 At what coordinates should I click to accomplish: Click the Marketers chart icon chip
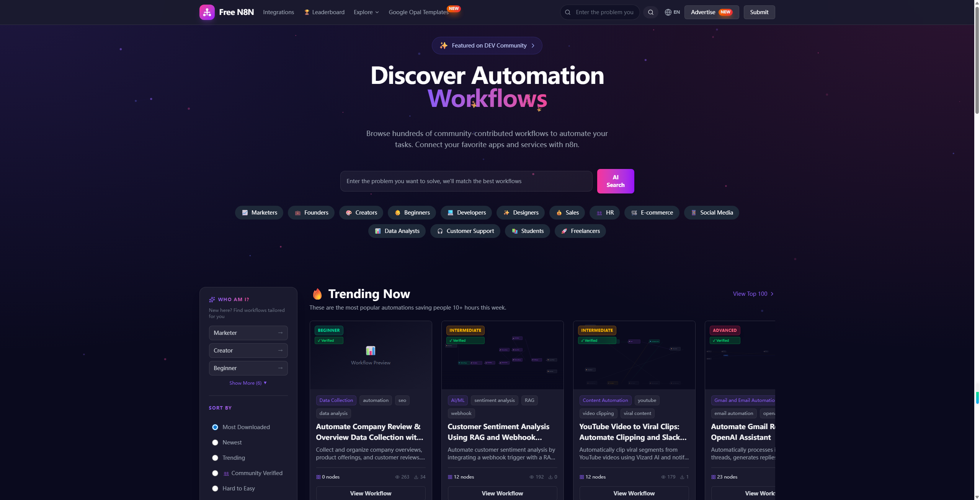click(x=245, y=213)
